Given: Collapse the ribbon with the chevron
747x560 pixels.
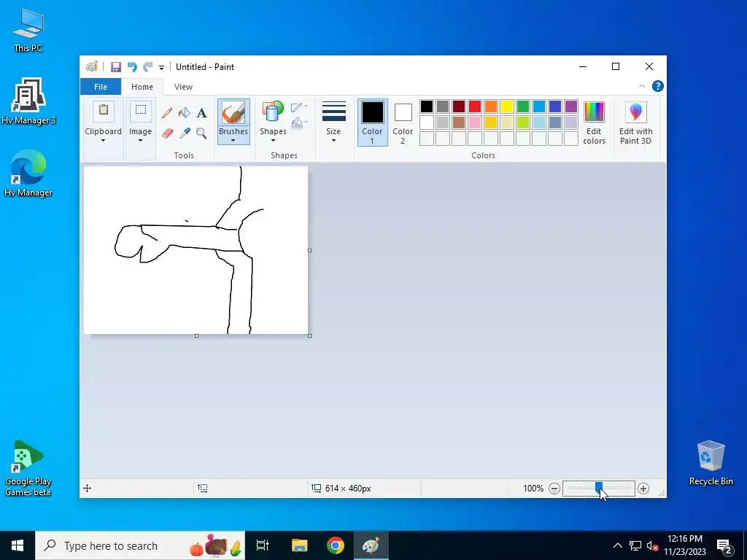Looking at the screenshot, I should pos(642,86).
